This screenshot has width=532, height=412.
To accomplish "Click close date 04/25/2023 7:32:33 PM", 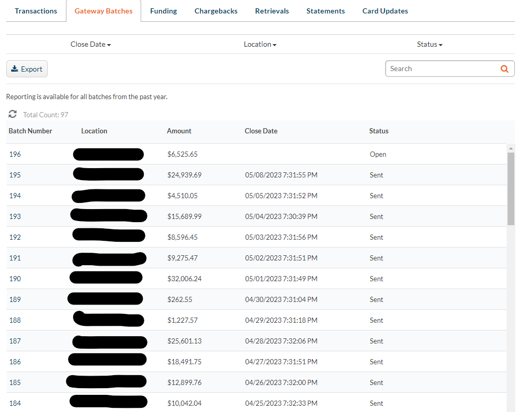I will (x=281, y=403).
